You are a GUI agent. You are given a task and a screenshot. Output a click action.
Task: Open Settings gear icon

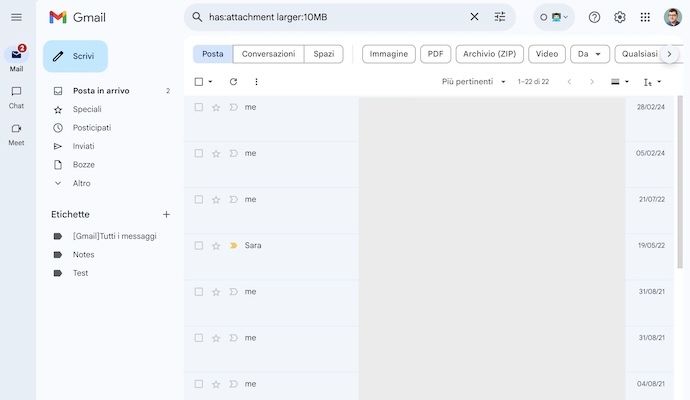(x=620, y=17)
